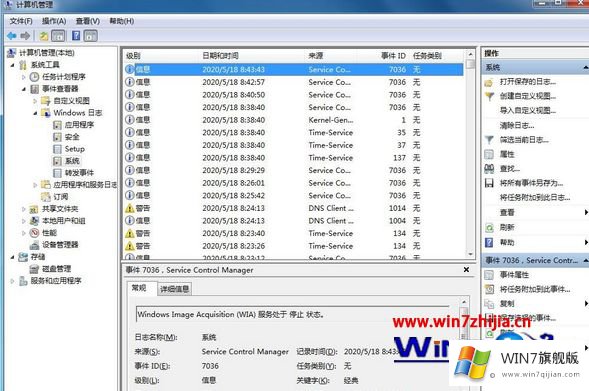
Task: Toggle the console tree pane toolbar icon
Action: (58, 36)
